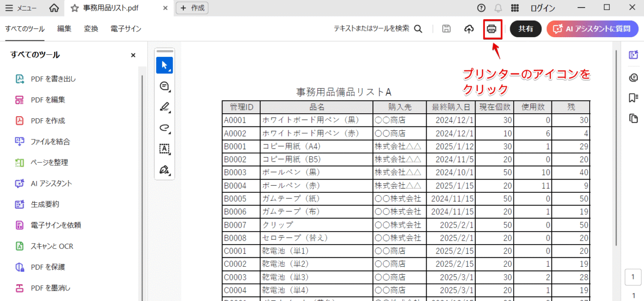Switch to the 編集 tab
Image resolution: width=644 pixels, height=301 pixels.
(x=64, y=29)
